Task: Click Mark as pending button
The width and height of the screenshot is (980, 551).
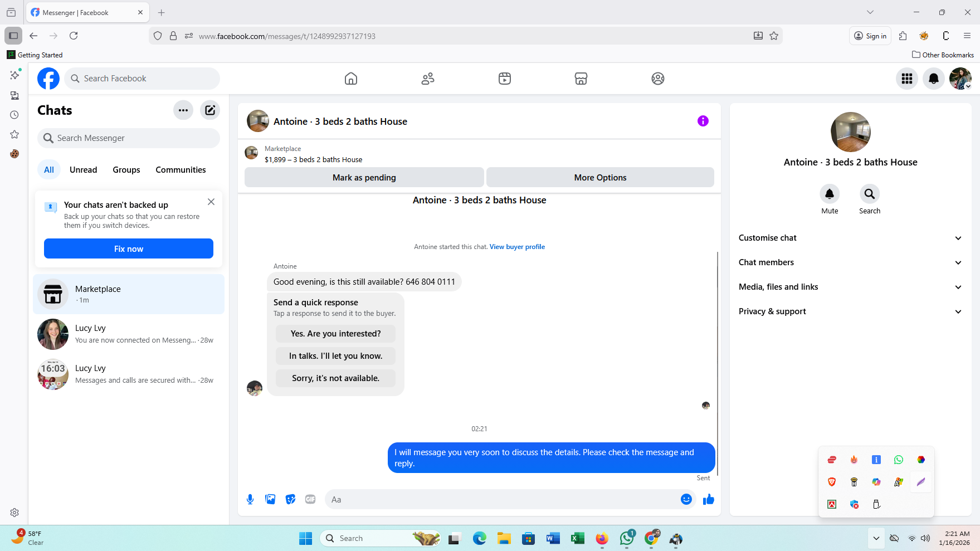Action: (364, 177)
